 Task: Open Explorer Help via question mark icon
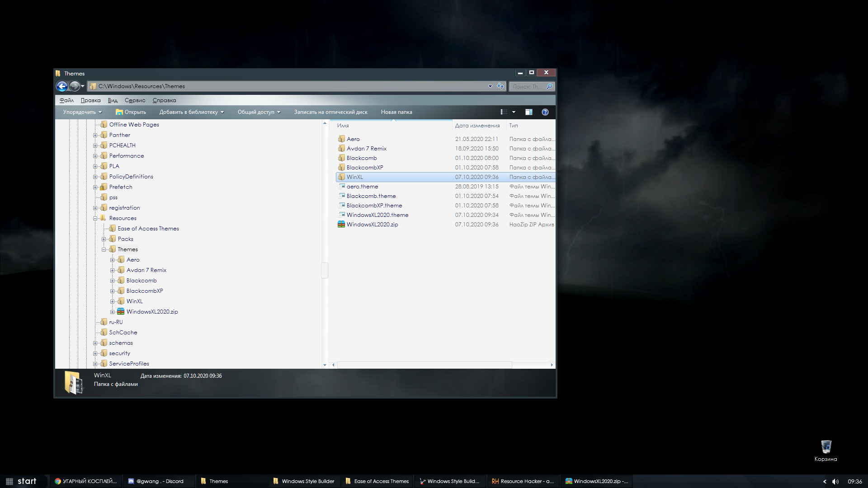coord(545,112)
